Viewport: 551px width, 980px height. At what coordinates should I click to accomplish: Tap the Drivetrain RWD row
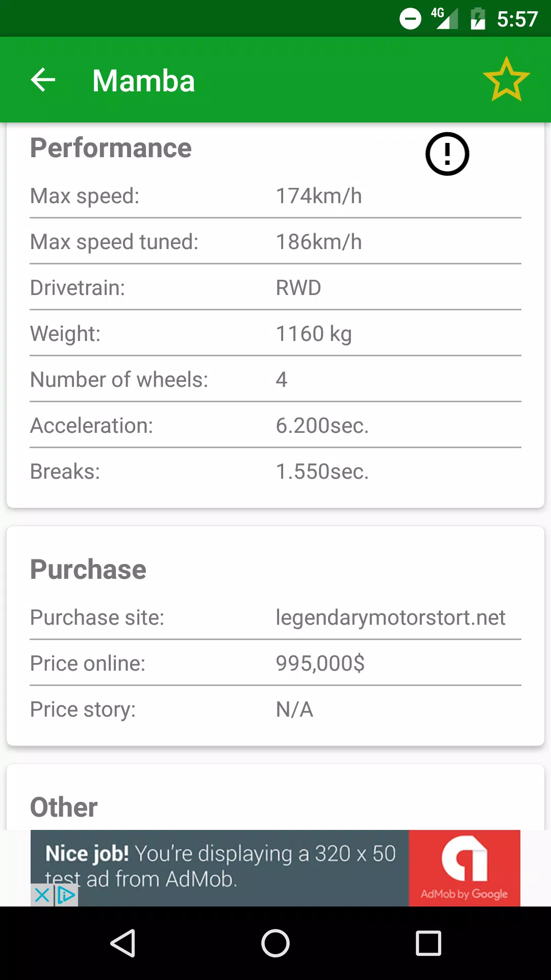pos(275,287)
